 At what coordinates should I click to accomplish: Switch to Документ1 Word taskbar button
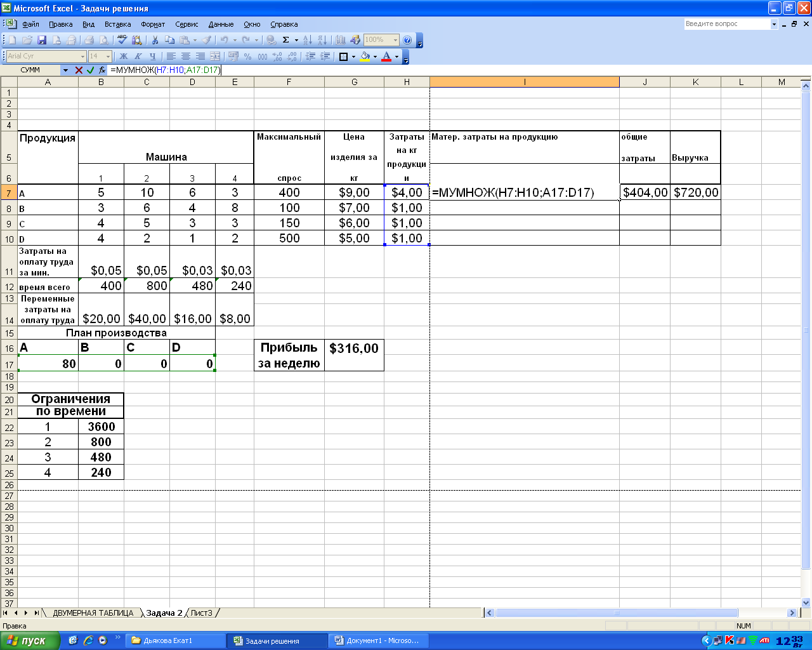[378, 640]
